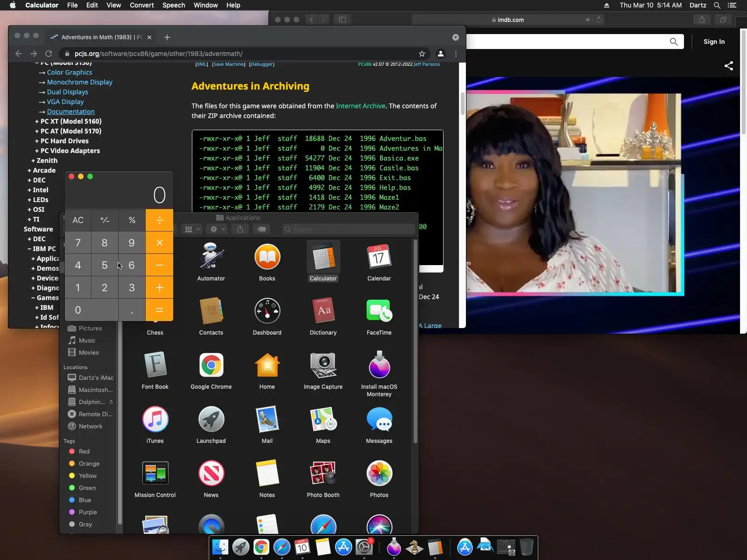Click the Share icon in Finder's toolbar
The width and height of the screenshot is (747, 560).
pyautogui.click(x=240, y=229)
